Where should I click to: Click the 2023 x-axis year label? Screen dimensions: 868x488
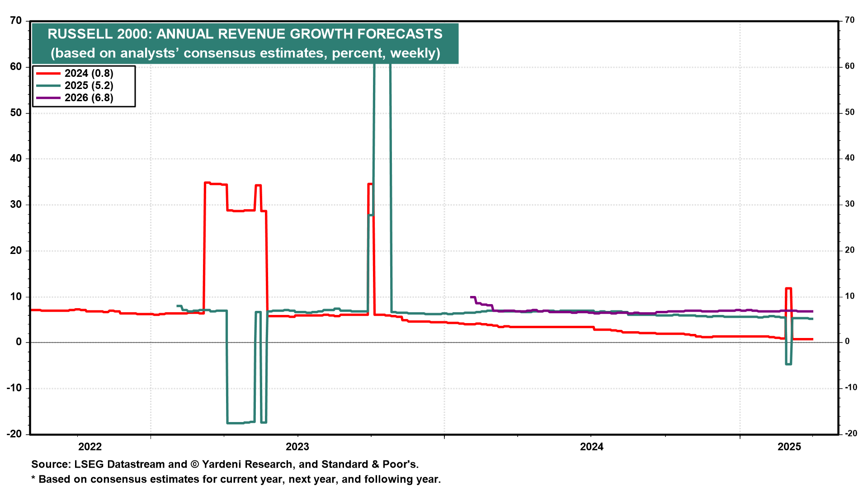(297, 447)
